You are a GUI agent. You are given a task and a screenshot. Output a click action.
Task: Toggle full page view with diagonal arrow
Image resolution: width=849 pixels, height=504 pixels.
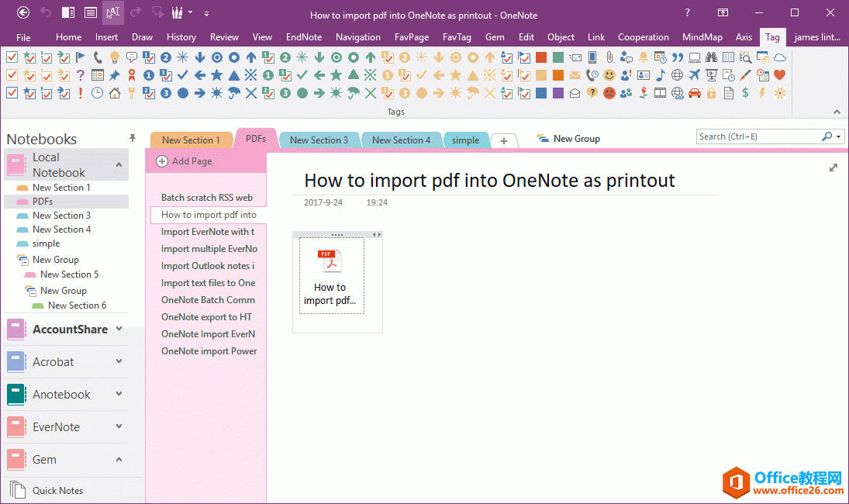pos(833,167)
